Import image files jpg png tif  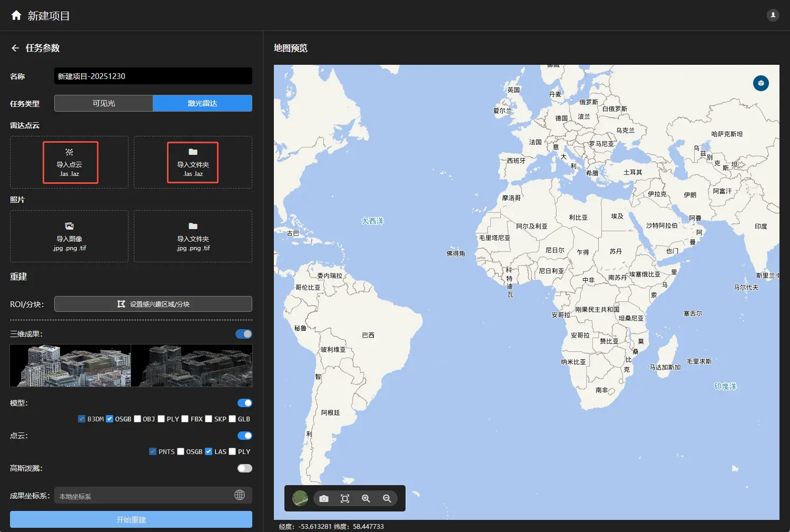[69, 237]
